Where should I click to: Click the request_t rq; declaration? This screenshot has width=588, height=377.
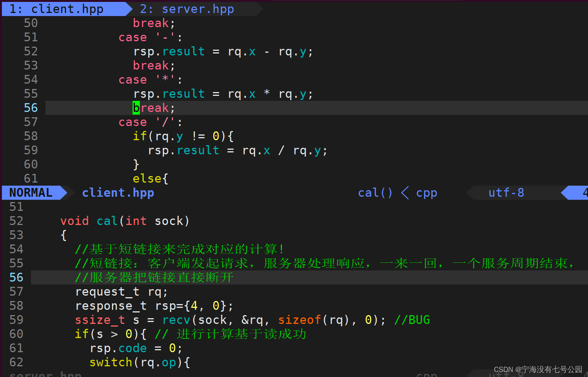(x=121, y=291)
